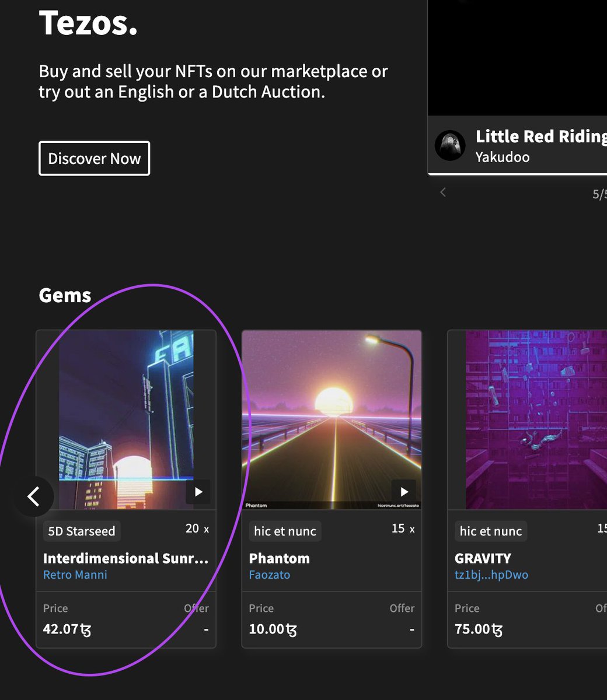Go to previous Gems carousel slide

click(x=34, y=496)
